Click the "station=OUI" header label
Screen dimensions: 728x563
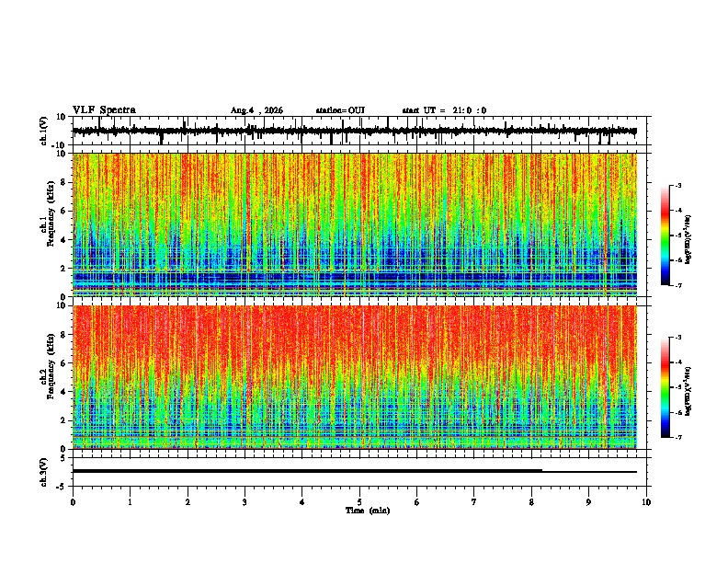coord(340,110)
